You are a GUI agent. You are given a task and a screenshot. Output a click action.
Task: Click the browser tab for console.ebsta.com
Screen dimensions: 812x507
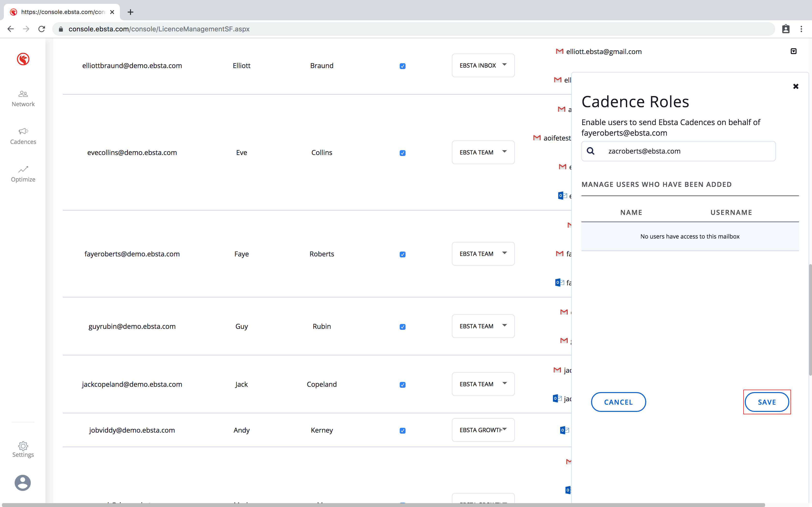pos(62,12)
